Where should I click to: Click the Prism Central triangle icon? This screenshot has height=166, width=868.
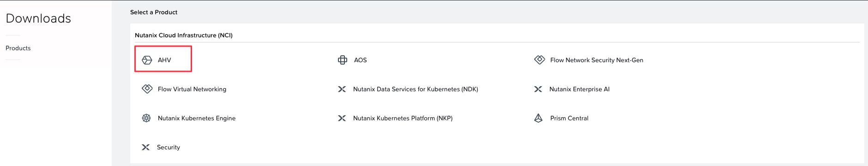click(x=538, y=118)
